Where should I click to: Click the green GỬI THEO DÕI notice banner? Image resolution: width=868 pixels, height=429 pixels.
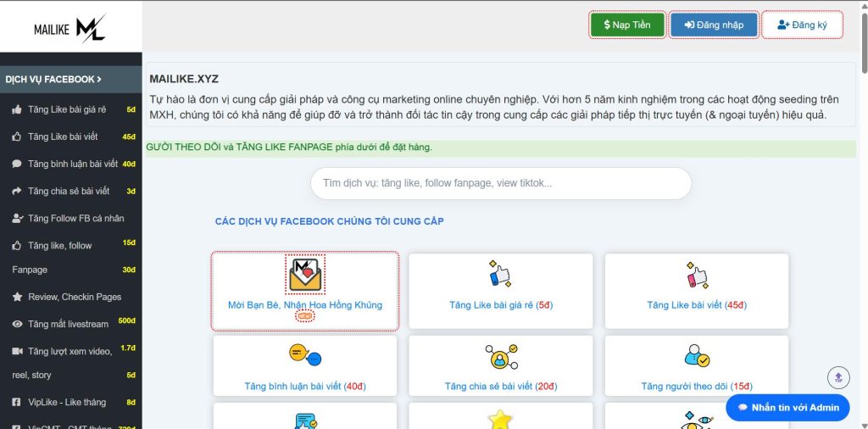501,148
